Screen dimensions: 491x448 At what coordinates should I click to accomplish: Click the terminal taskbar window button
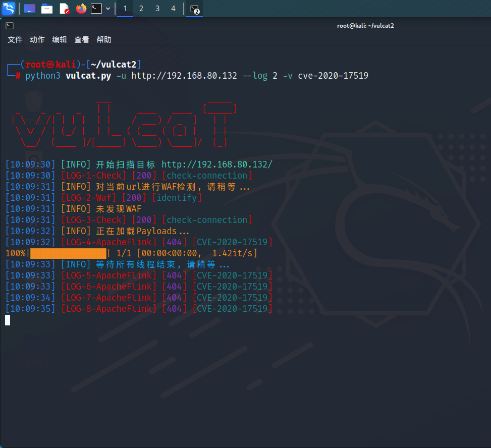pyautogui.click(x=194, y=9)
